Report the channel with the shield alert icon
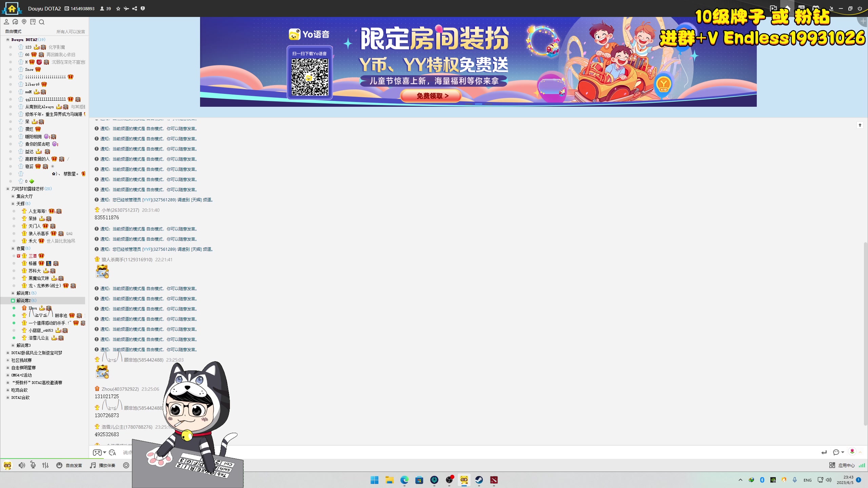 coord(143,8)
